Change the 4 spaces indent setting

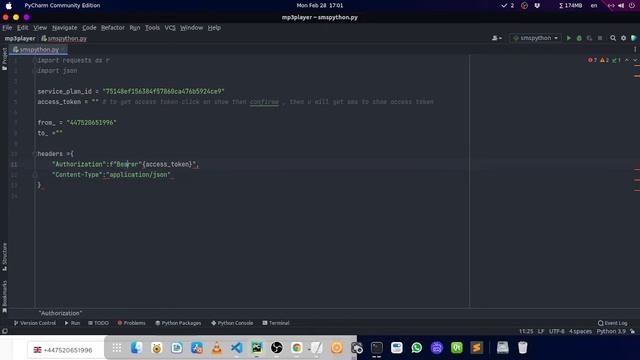coord(580,331)
